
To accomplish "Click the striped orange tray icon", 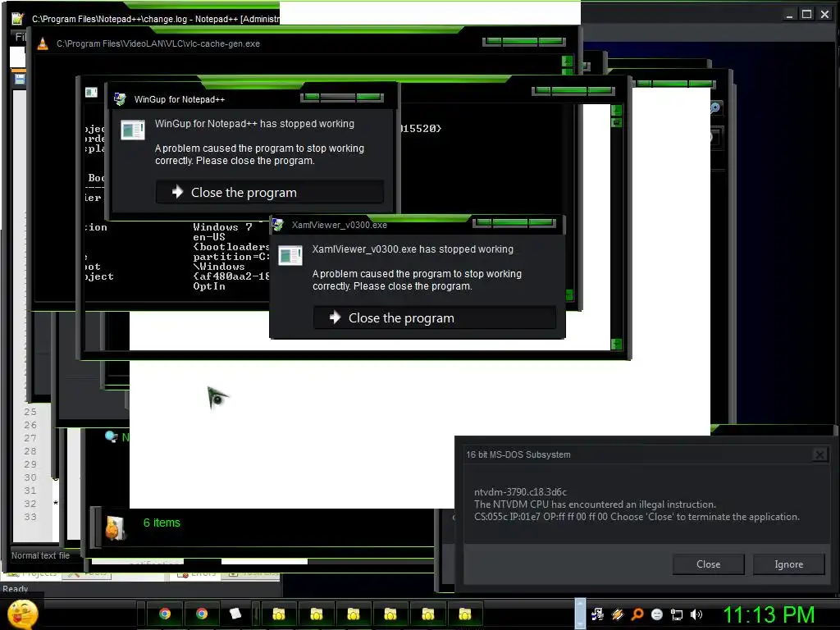I will (x=618, y=614).
